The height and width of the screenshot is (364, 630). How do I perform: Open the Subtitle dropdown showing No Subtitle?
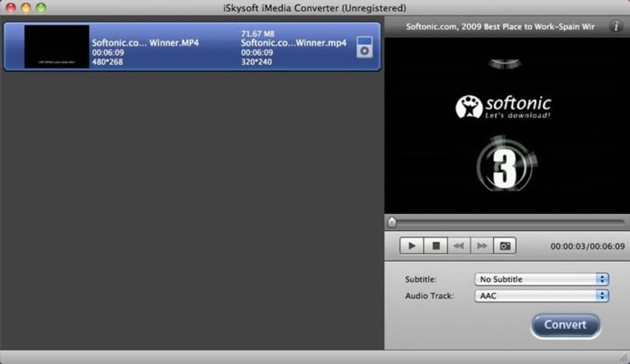542,279
